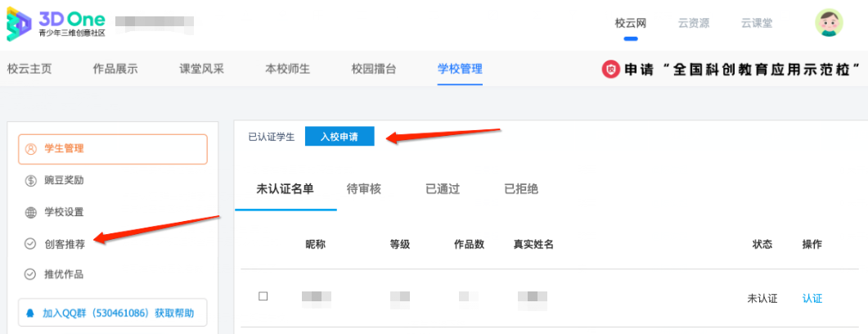
Task: Tick the checkbox in the first student row
Action: [x=263, y=296]
